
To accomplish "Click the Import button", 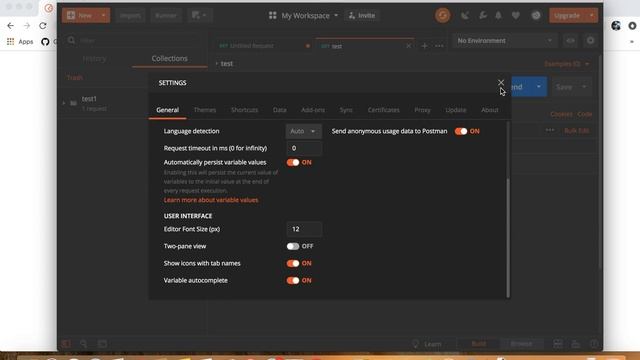I will pyautogui.click(x=131, y=16).
